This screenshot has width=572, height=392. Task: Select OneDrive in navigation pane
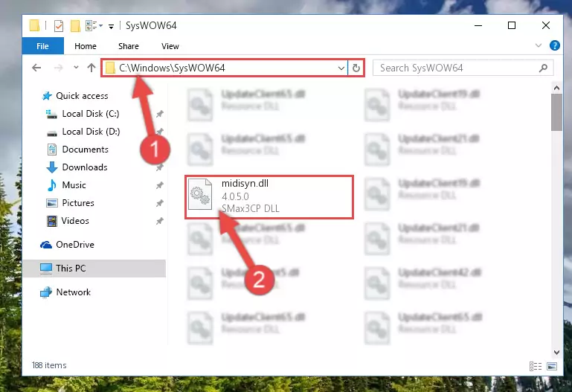[x=75, y=245]
